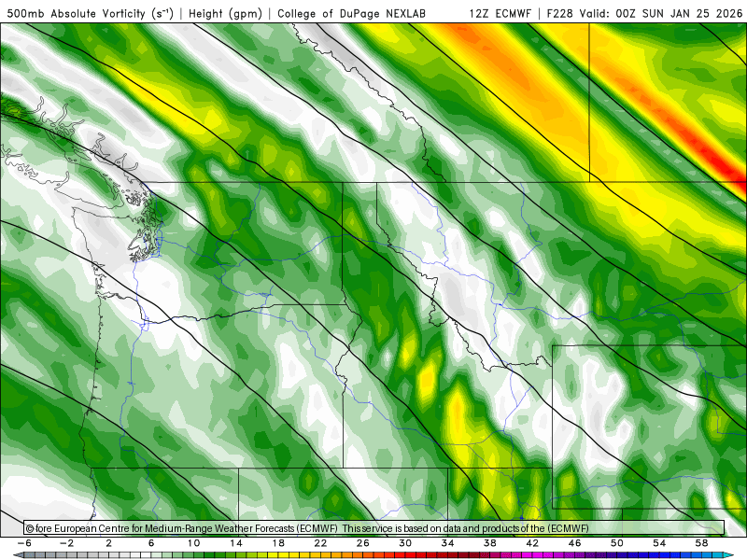Click the '-2' color scale label
This screenshot has width=747, height=560.
pyautogui.click(x=66, y=543)
